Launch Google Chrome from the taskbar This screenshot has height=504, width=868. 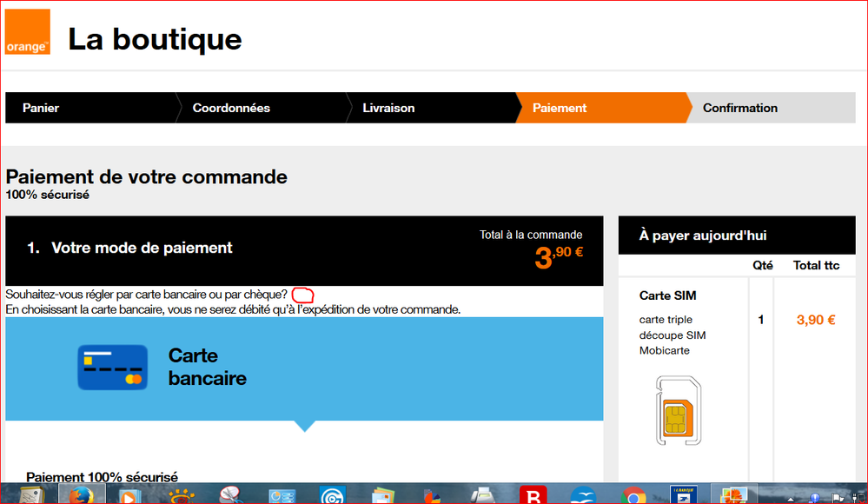(x=636, y=495)
